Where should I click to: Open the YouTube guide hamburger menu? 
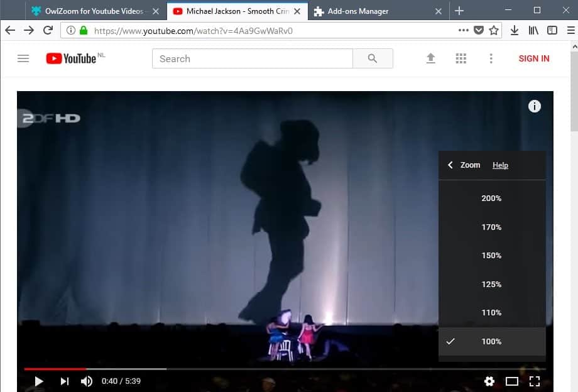pos(23,58)
